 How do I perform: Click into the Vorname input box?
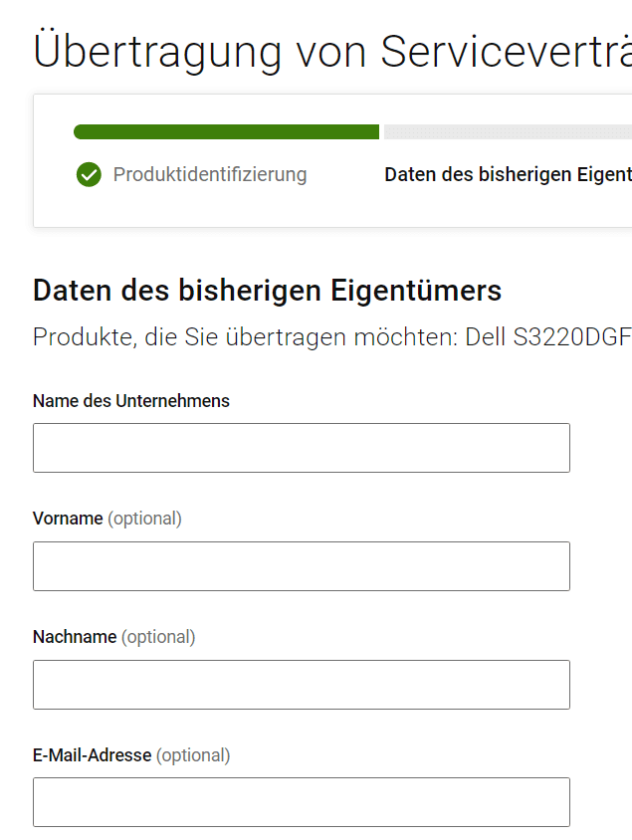pyautogui.click(x=301, y=566)
